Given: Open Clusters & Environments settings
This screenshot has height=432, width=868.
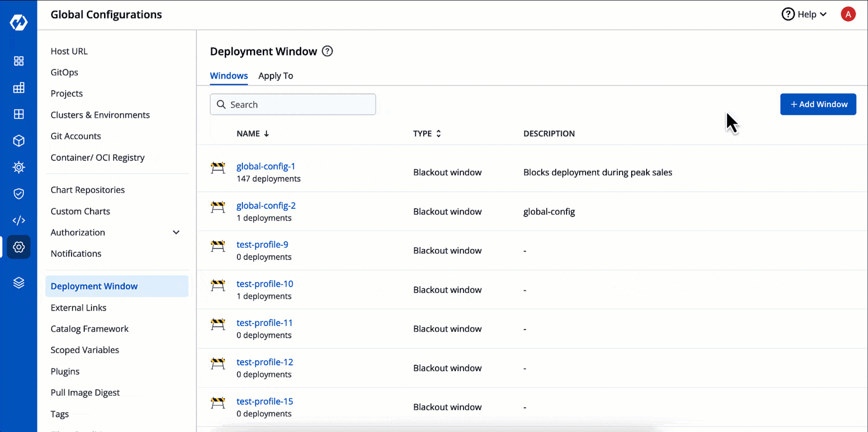Looking at the screenshot, I should tap(100, 115).
